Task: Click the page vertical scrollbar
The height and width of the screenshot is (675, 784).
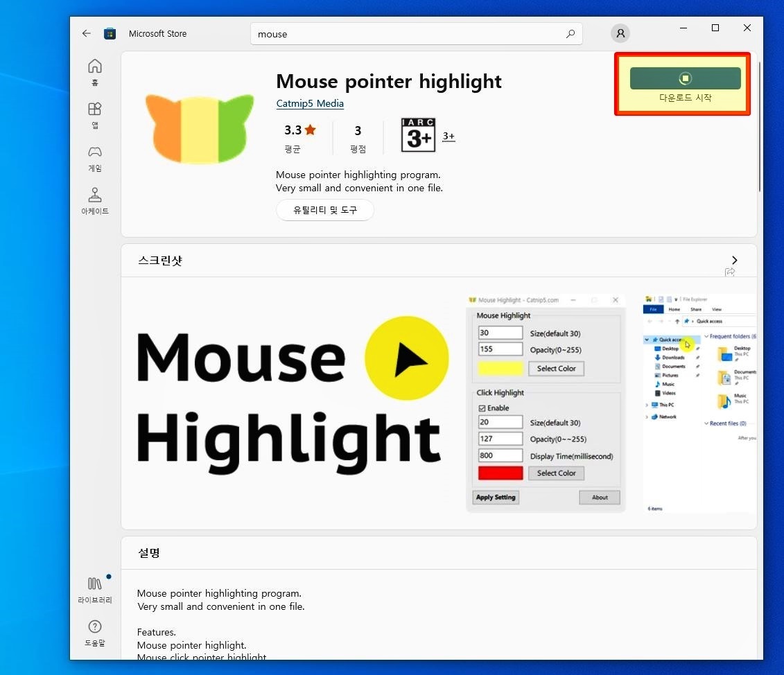Action: tap(759, 127)
